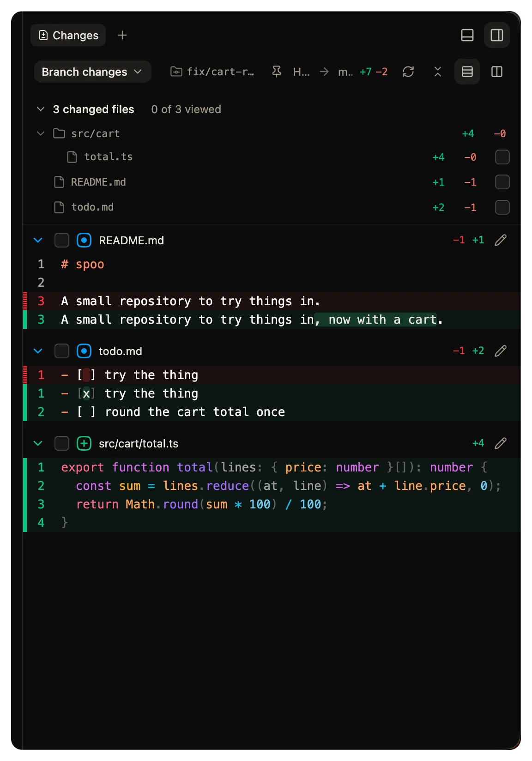Click the 'const sum = lines.reduce' line

[x=272, y=486]
